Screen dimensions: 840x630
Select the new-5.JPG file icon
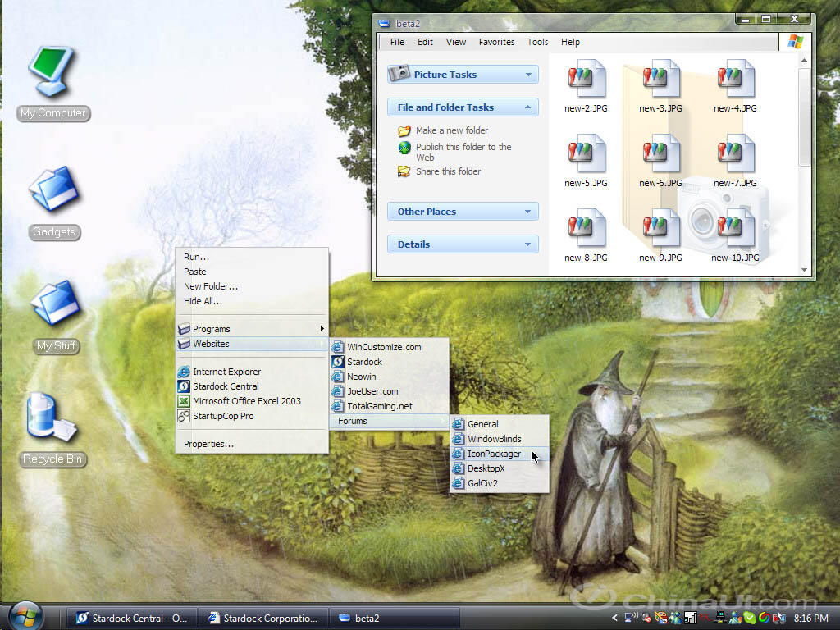point(586,153)
